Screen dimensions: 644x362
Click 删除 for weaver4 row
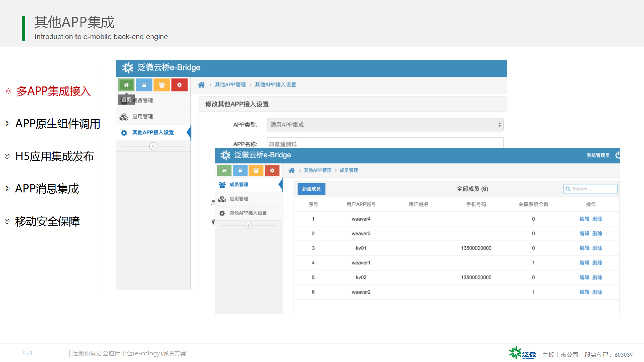(x=597, y=219)
